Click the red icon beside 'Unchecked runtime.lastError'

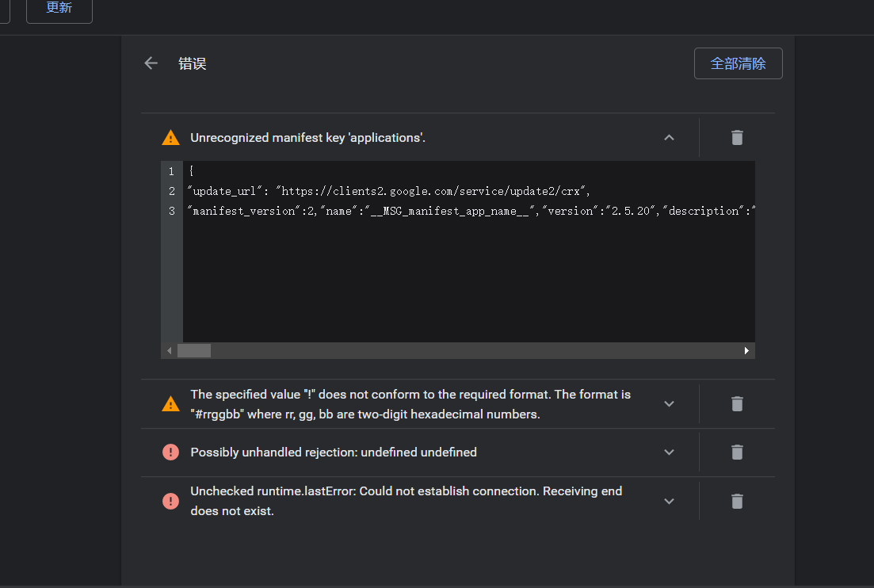tap(170, 500)
